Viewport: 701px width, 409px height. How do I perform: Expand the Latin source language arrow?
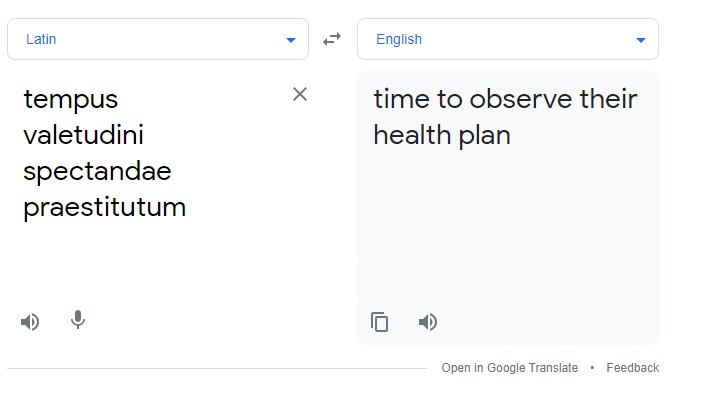coord(291,40)
